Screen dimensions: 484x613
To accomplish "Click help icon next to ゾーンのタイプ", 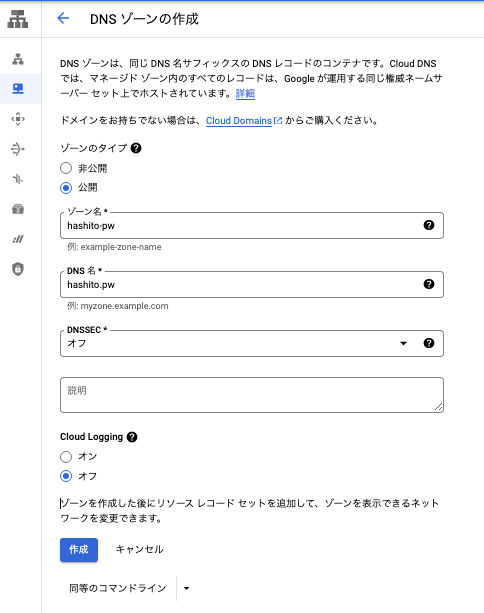I will (x=136, y=148).
